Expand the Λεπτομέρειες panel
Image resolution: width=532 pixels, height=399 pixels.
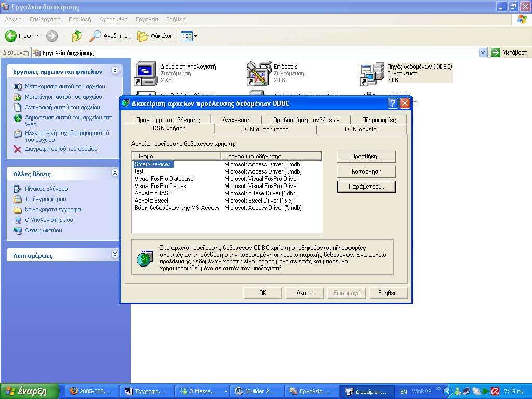coord(115,254)
